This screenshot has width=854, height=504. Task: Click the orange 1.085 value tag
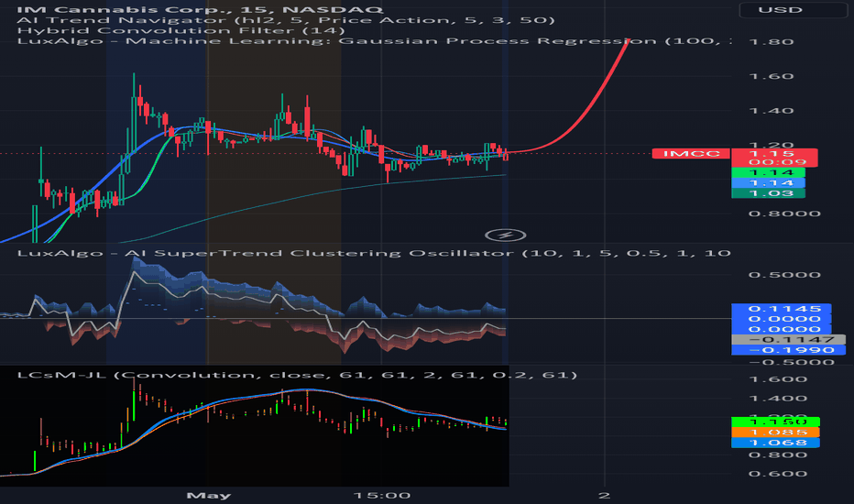775,433
